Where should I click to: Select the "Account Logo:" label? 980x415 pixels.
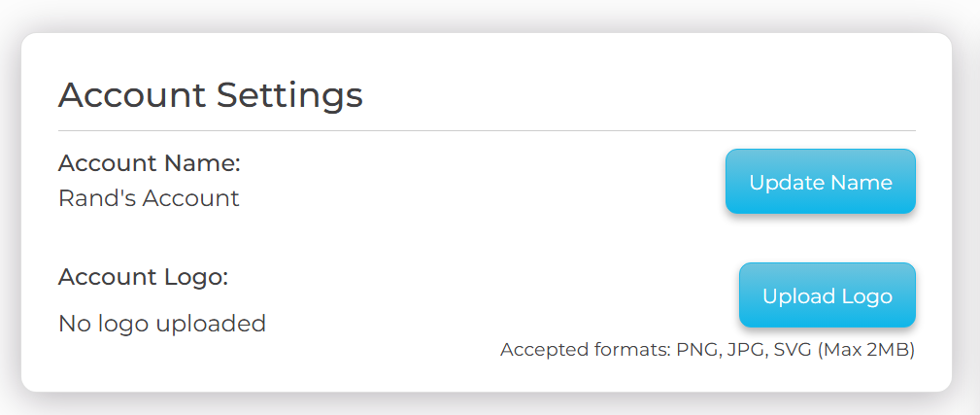point(143,277)
